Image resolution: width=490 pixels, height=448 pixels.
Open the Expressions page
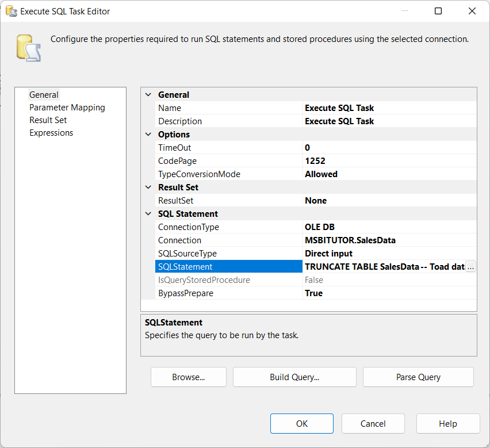(51, 133)
